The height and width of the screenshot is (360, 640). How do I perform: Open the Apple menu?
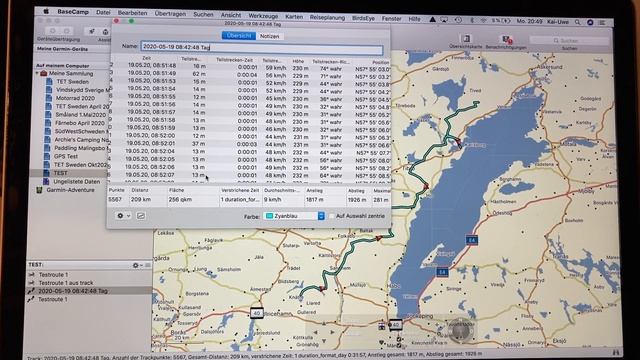[46, 11]
